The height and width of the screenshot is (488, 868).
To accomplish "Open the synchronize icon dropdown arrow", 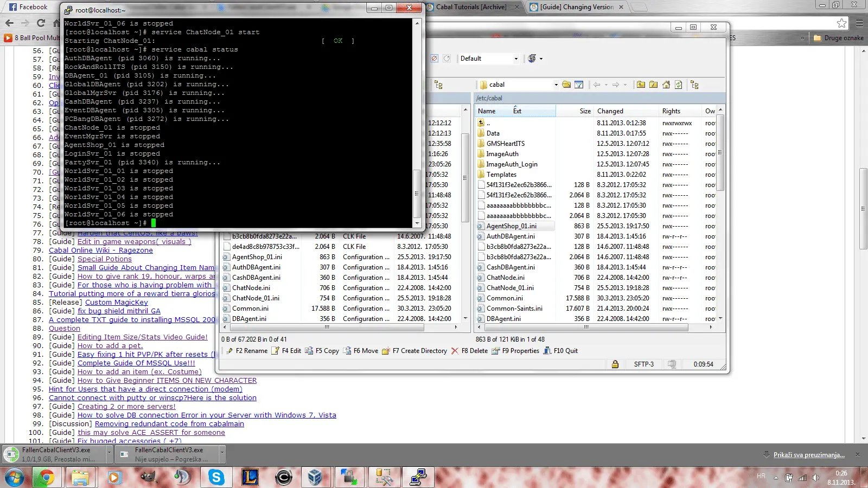I will [x=541, y=59].
